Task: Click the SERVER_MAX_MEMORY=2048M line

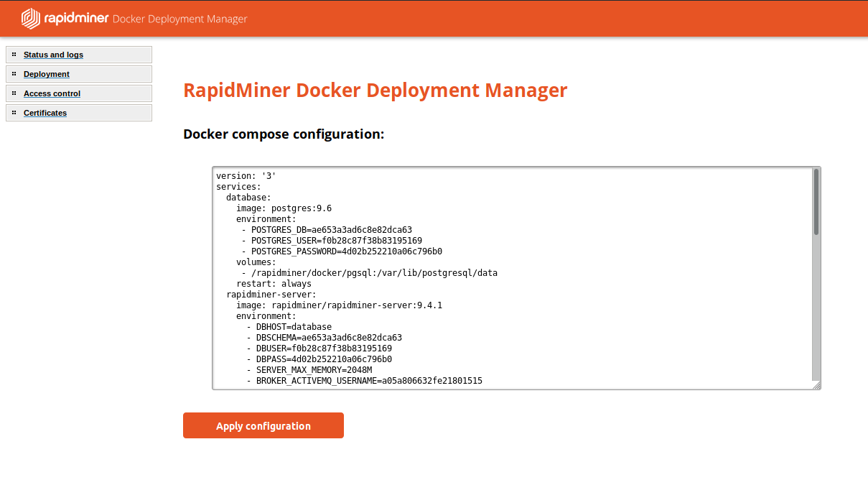Action: pos(309,370)
